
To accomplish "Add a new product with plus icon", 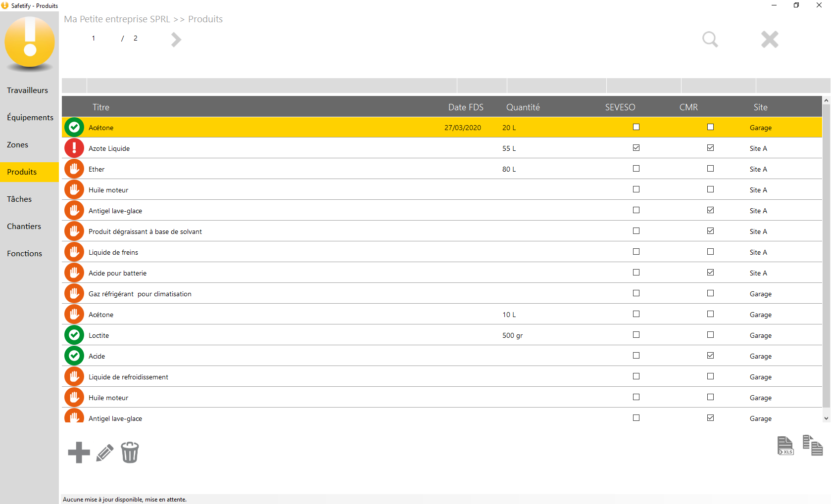I will (79, 453).
